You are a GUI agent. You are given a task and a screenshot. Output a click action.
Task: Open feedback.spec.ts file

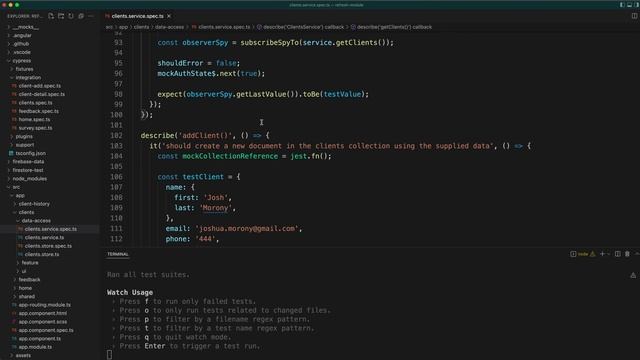click(x=38, y=111)
